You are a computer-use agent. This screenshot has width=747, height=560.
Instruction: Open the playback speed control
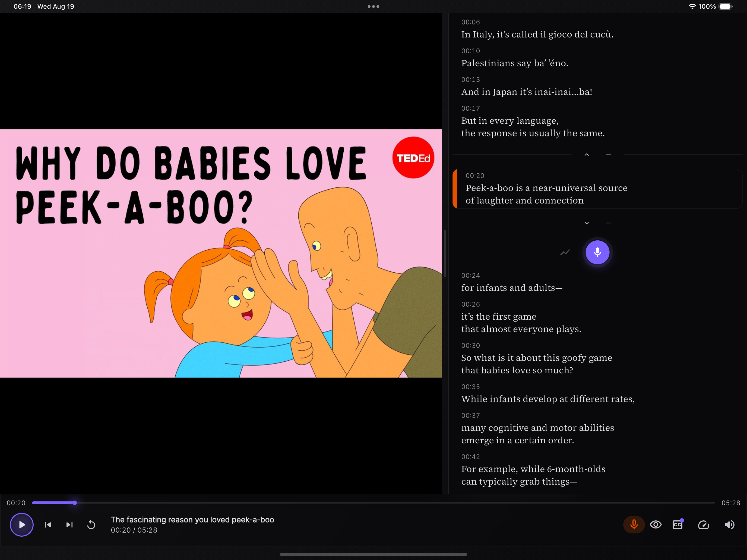[704, 524]
